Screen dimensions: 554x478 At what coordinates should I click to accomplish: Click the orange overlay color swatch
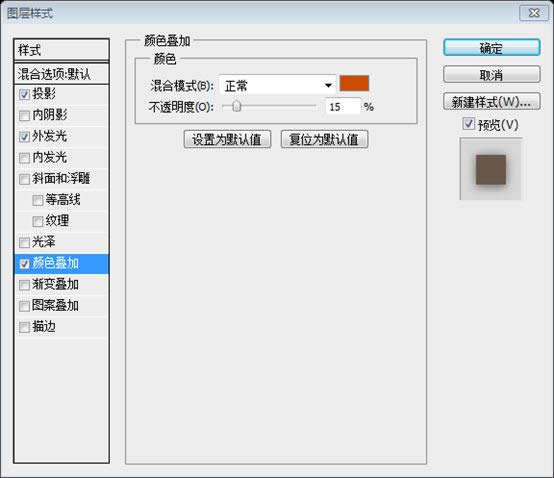click(354, 83)
